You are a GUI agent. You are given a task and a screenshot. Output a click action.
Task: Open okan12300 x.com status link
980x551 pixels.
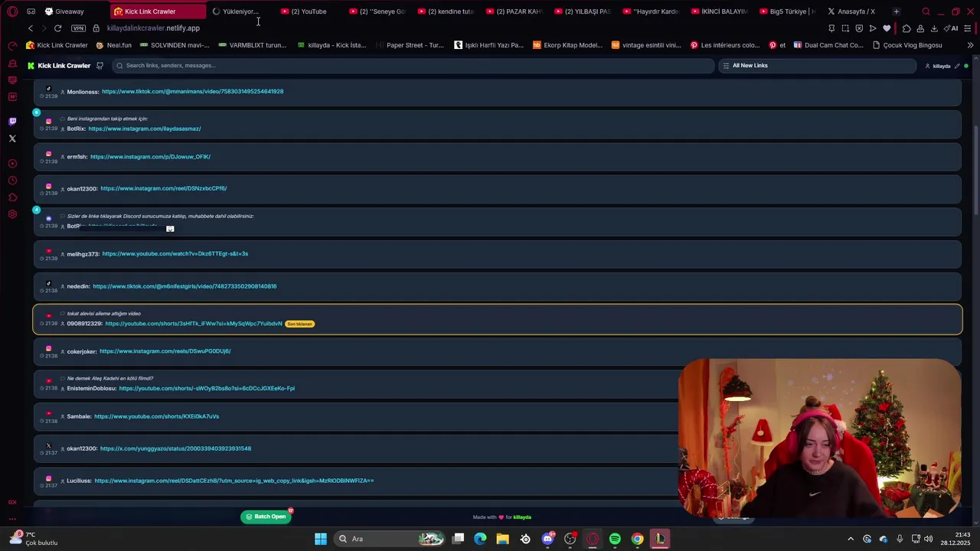pos(175,448)
